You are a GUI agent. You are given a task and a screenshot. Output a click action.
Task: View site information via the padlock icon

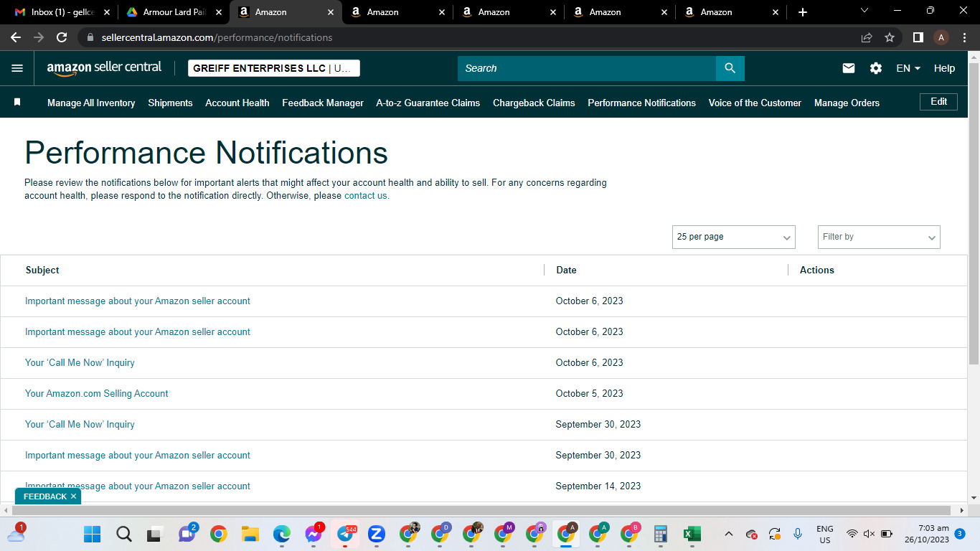coord(90,37)
